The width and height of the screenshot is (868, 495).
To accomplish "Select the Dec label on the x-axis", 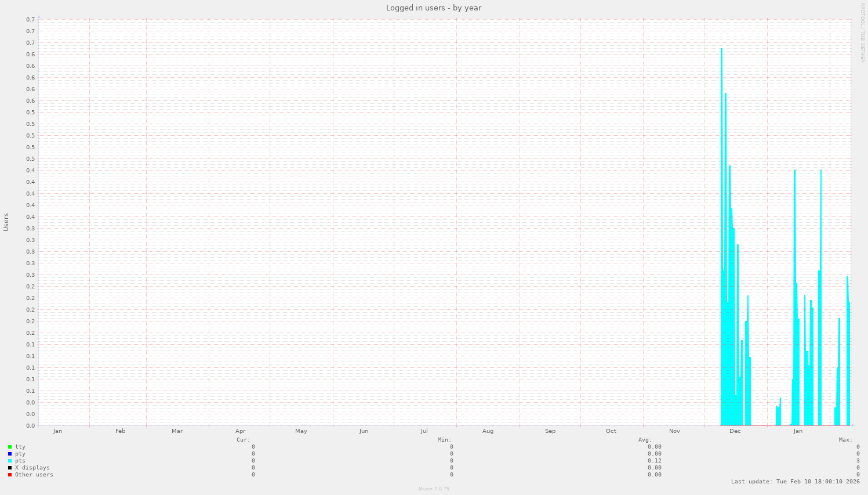I will [x=735, y=431].
